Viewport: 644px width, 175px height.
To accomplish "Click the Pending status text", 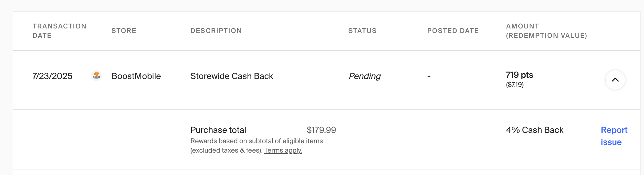I will (365, 76).
